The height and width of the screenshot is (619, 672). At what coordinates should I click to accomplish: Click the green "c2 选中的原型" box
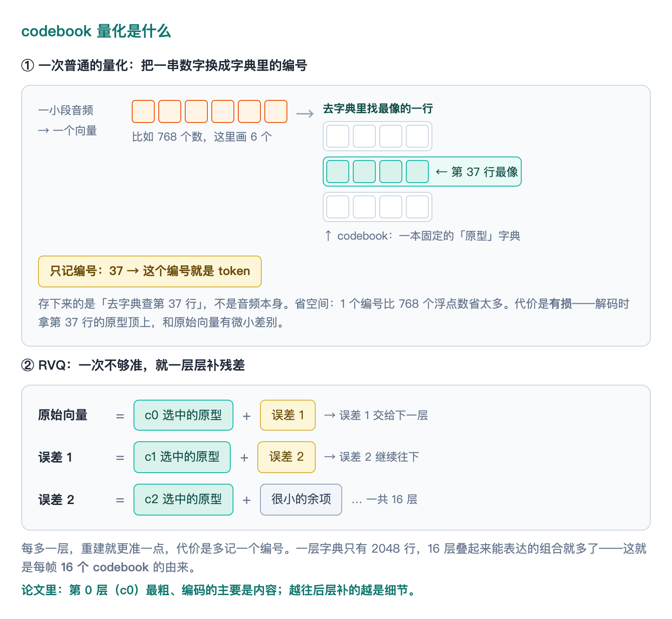click(x=183, y=500)
